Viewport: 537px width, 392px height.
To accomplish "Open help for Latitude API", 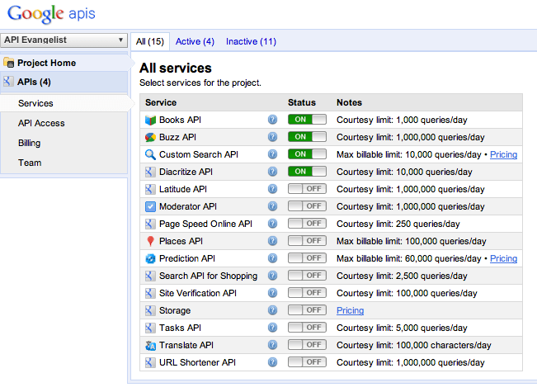I will click(272, 189).
